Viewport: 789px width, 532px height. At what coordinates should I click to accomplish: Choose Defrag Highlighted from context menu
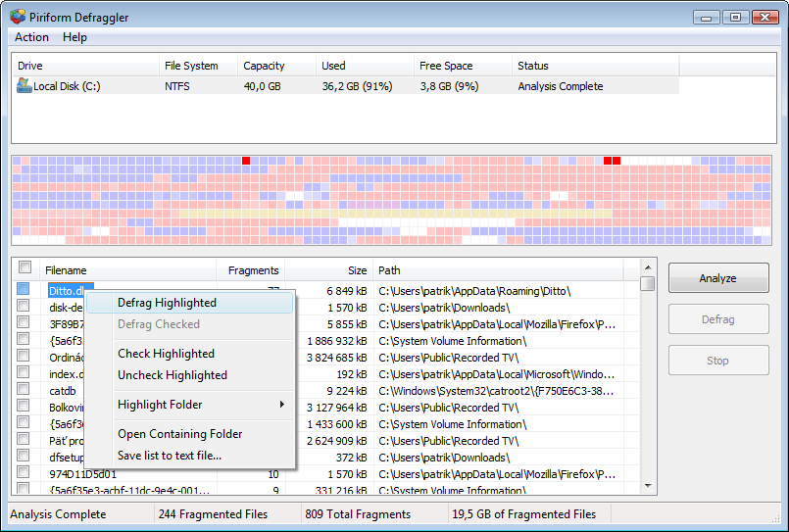190,303
